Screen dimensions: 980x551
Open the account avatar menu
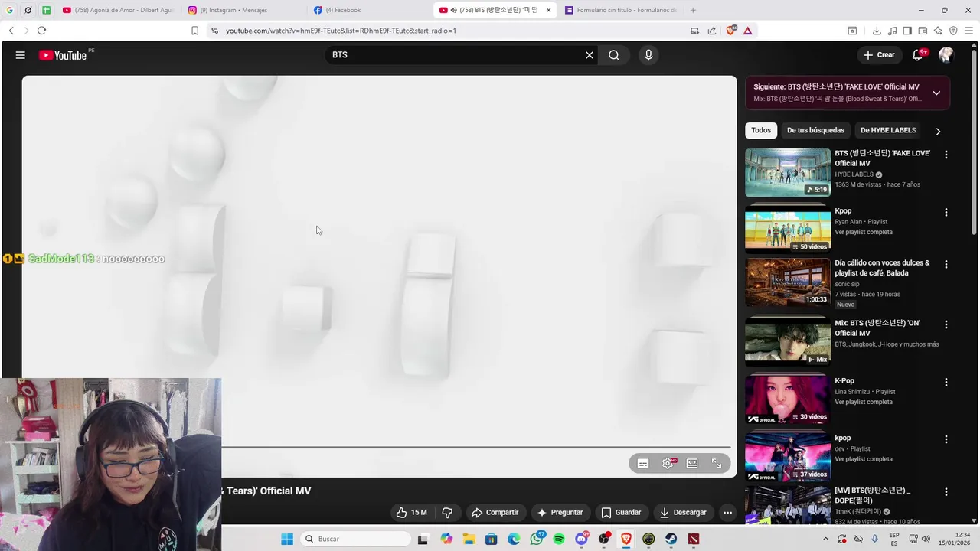point(946,55)
